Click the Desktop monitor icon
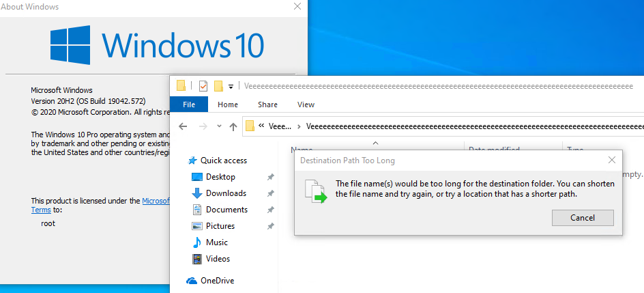Image resolution: width=644 pixels, height=293 pixels. 197,177
